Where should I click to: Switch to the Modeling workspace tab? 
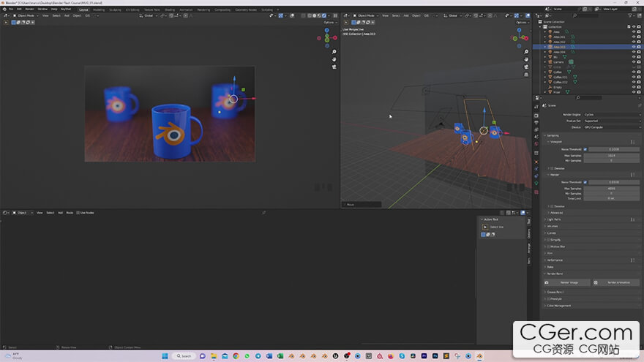(x=99, y=10)
